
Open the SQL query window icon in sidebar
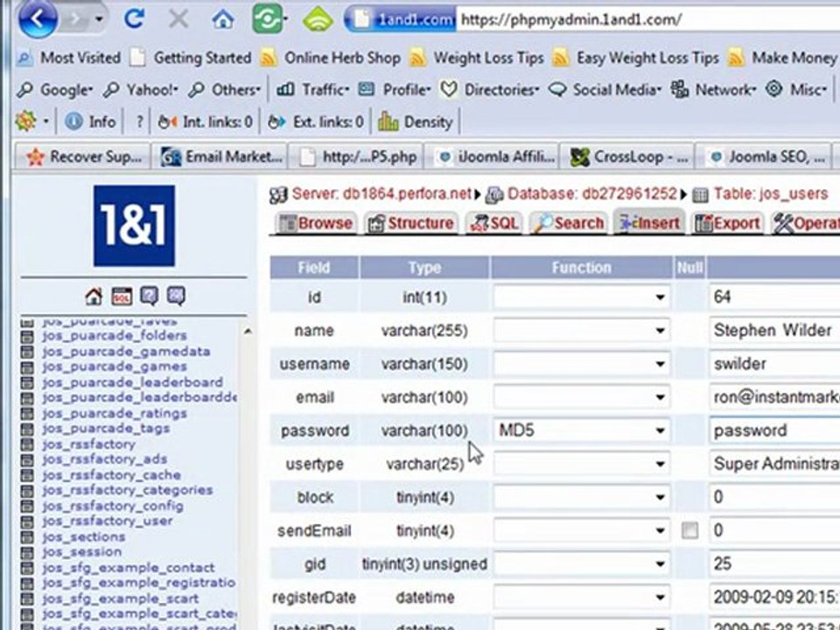point(122,296)
